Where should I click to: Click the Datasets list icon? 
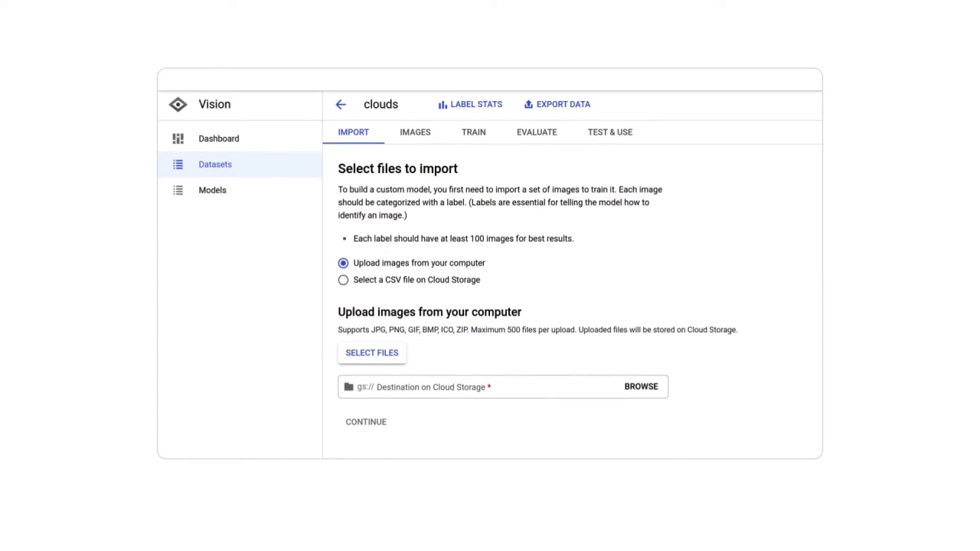coord(178,165)
